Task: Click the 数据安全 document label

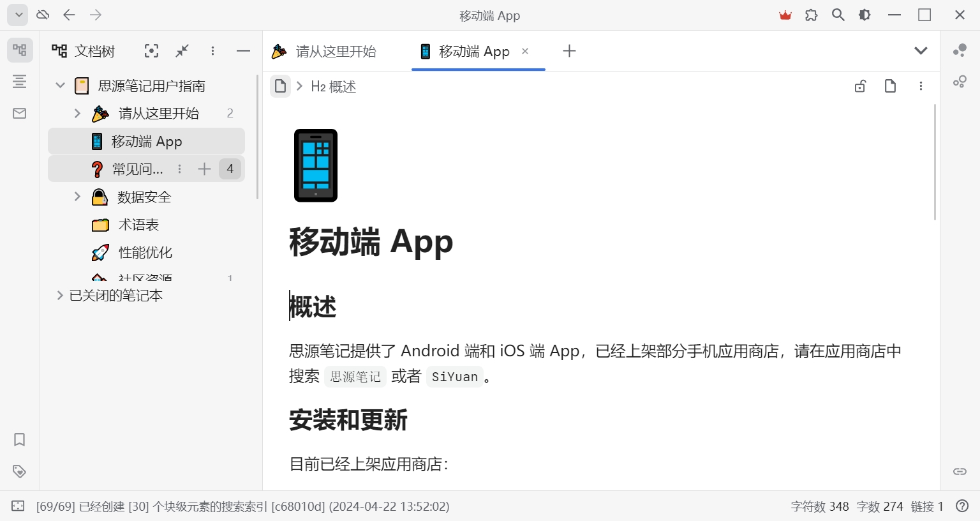Action: coord(144,197)
